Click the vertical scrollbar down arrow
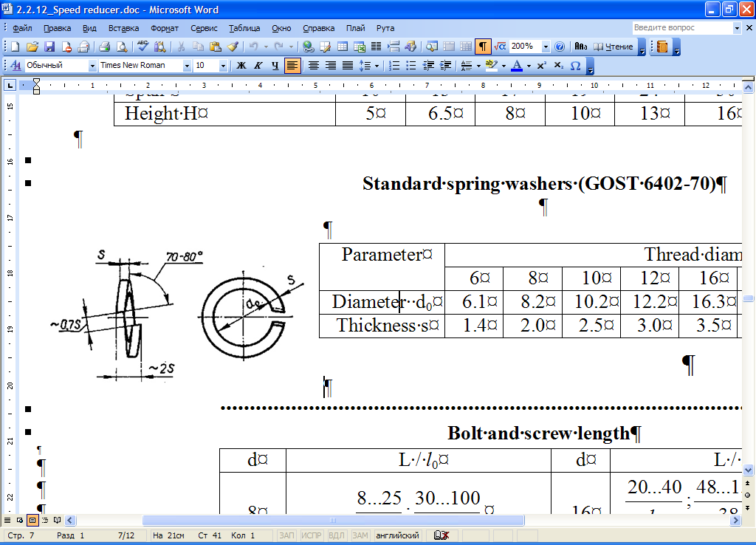Viewport: 756px width, 545px height. 748,469
